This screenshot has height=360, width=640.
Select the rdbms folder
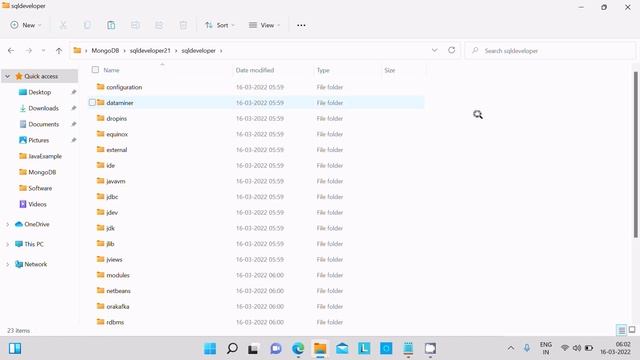(115, 322)
